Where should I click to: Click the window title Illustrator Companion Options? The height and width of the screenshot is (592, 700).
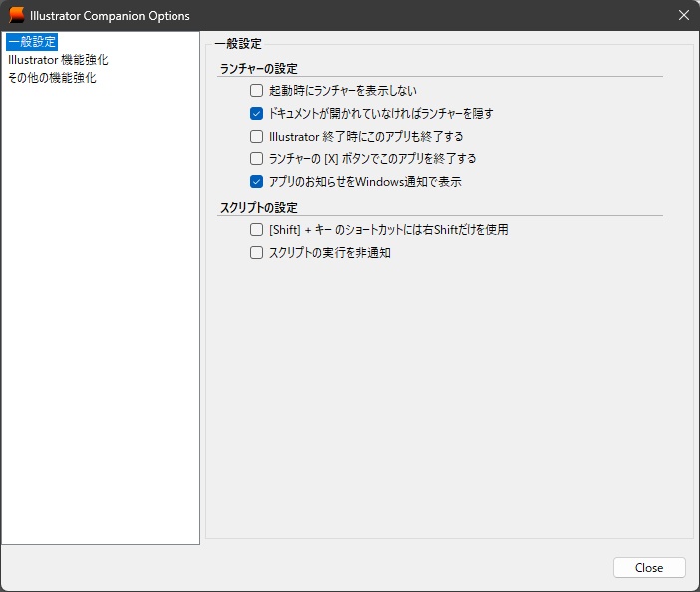110,16
